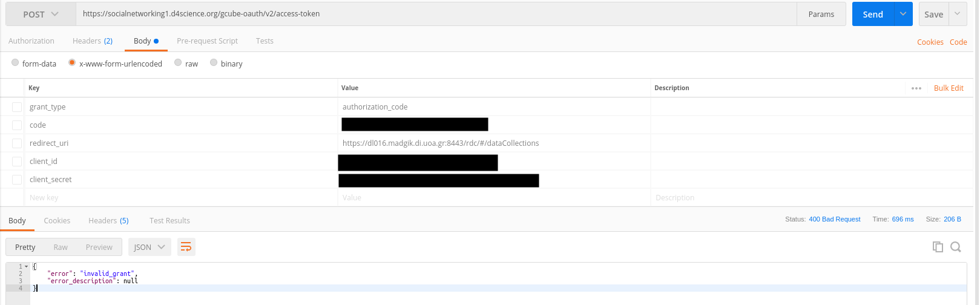
Task: Tick the checkbox for client_secret row
Action: pos(17,180)
